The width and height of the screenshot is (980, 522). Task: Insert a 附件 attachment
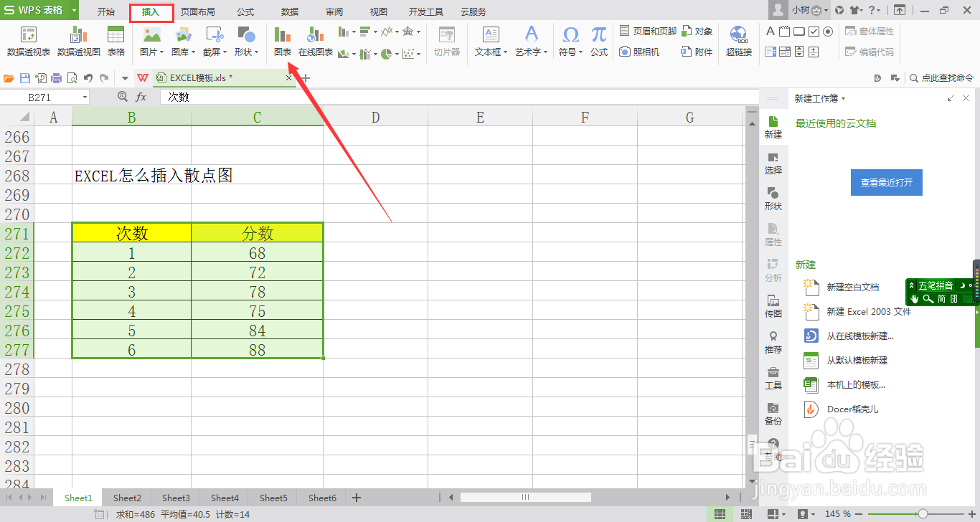point(697,52)
